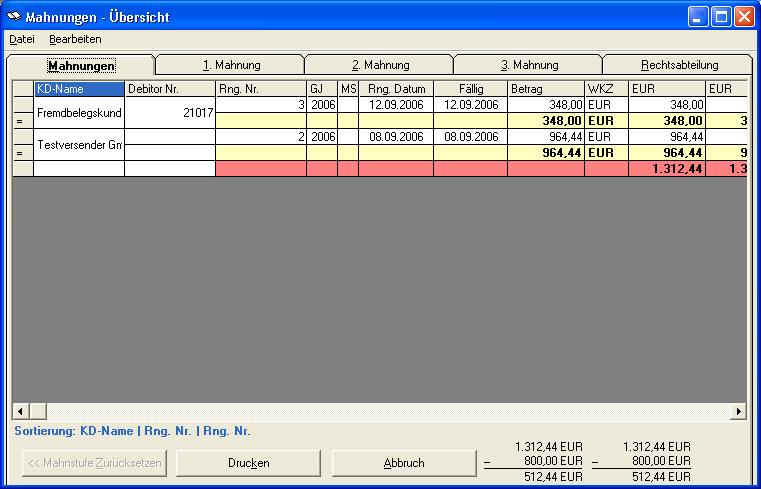This screenshot has width=761, height=489.
Task: Click the Mahnungen window title icon
Action: coord(14,17)
